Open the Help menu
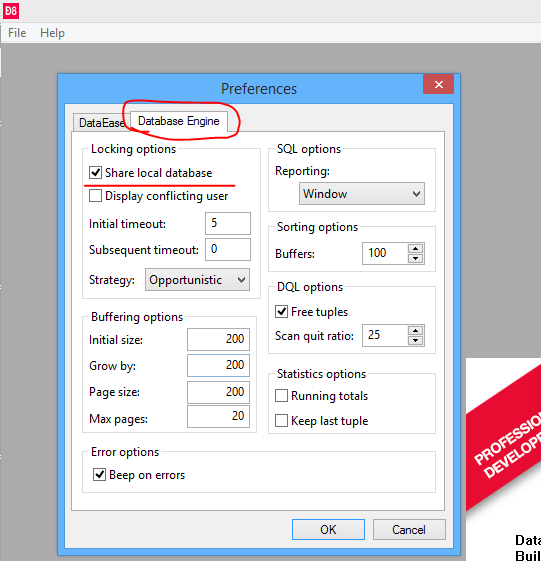541x561 pixels. pos(52,33)
